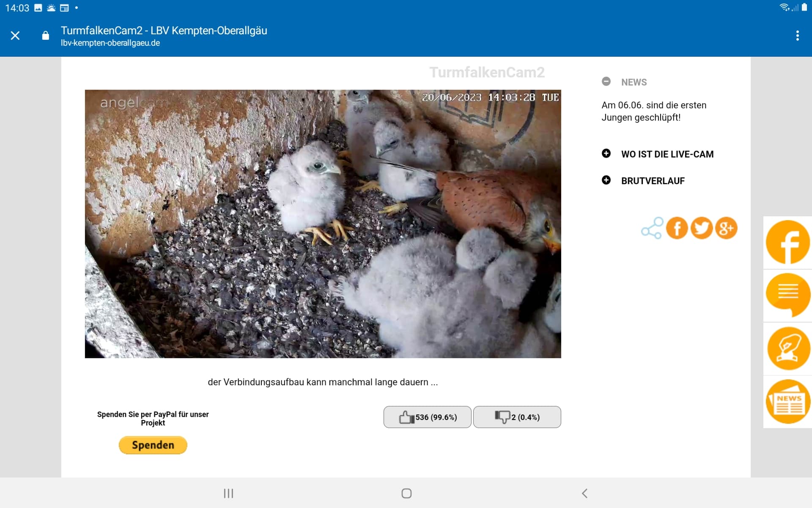Tap the battery status icon
This screenshot has height=508, width=812.
804,7
